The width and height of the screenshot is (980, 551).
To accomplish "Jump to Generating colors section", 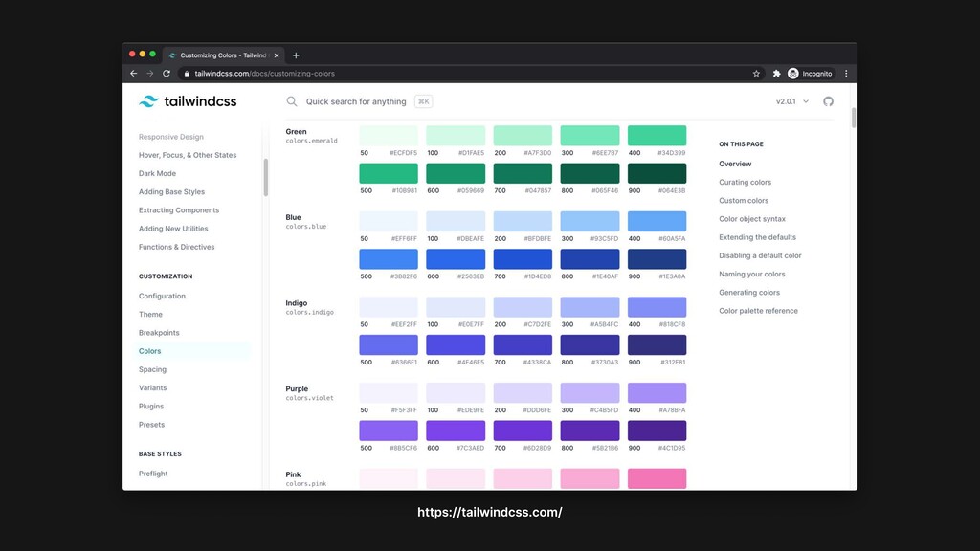I will (749, 293).
